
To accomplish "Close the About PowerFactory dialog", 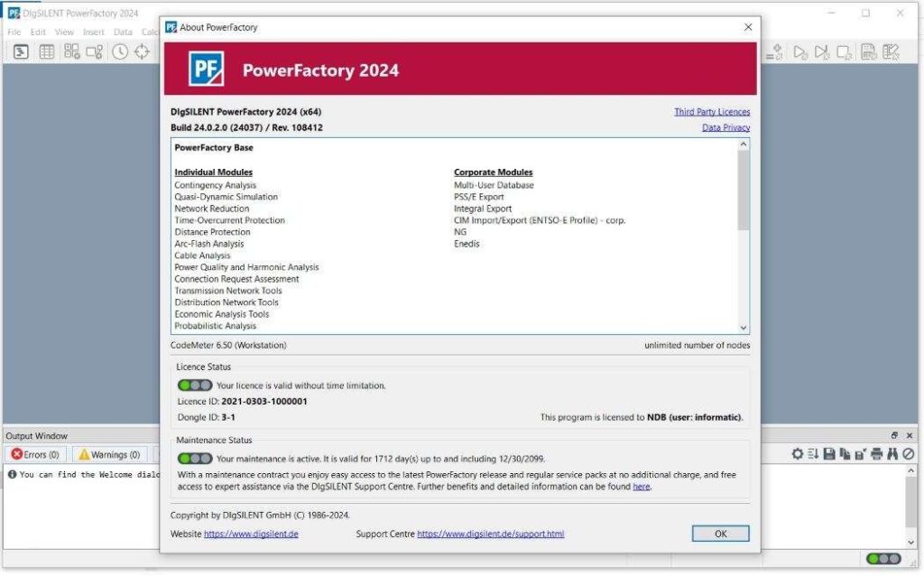I will [x=748, y=27].
